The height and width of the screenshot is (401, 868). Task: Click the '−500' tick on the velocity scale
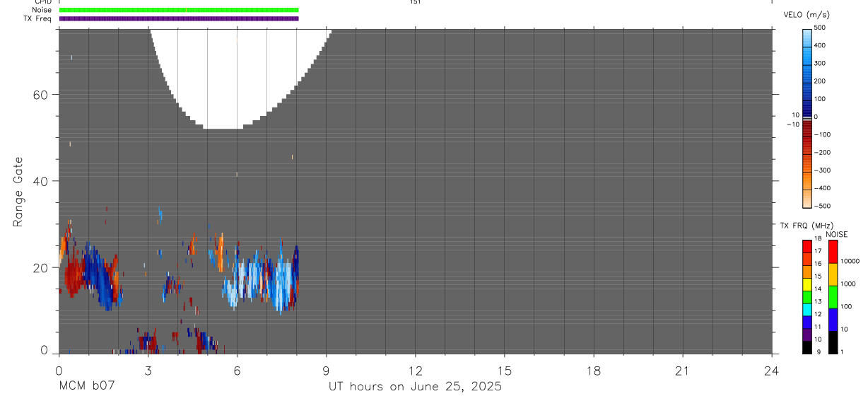(x=822, y=207)
